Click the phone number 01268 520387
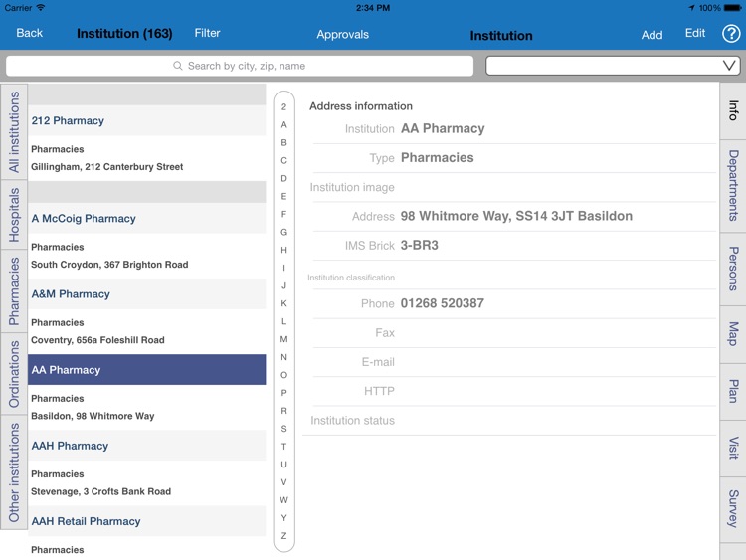The image size is (746, 560). click(442, 303)
